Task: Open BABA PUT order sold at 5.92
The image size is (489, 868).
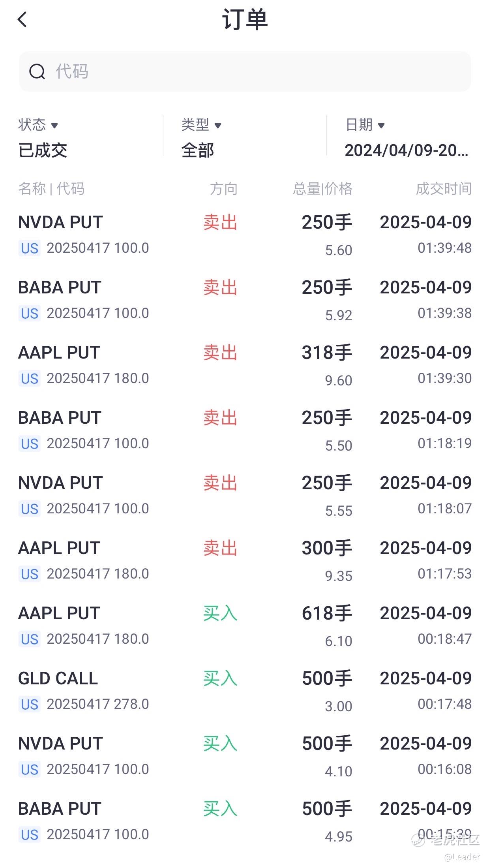Action: 244,300
